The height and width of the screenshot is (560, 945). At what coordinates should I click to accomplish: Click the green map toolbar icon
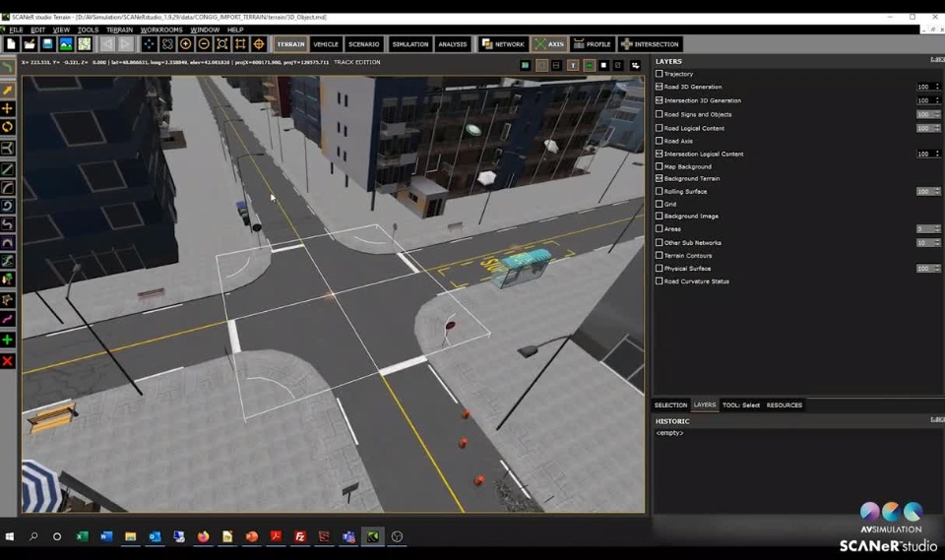(x=85, y=44)
